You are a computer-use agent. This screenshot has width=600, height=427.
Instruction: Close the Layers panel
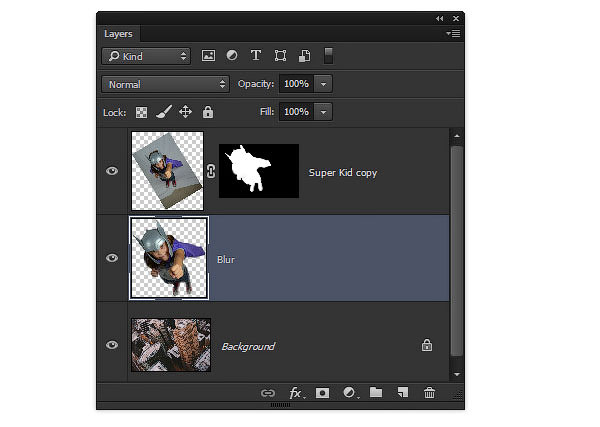click(456, 18)
